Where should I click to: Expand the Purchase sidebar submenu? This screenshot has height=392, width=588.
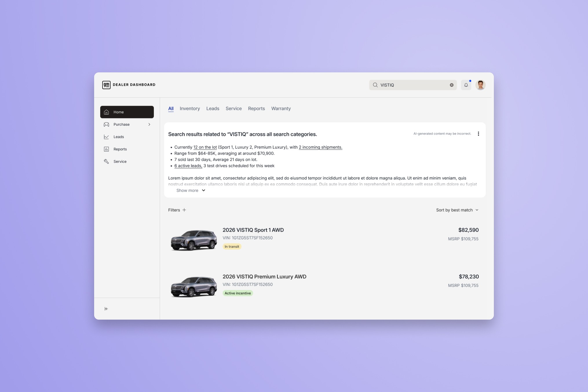tap(149, 124)
